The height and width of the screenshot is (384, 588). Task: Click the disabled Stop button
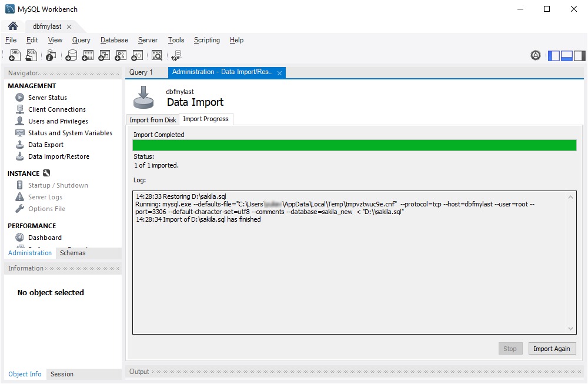point(510,348)
